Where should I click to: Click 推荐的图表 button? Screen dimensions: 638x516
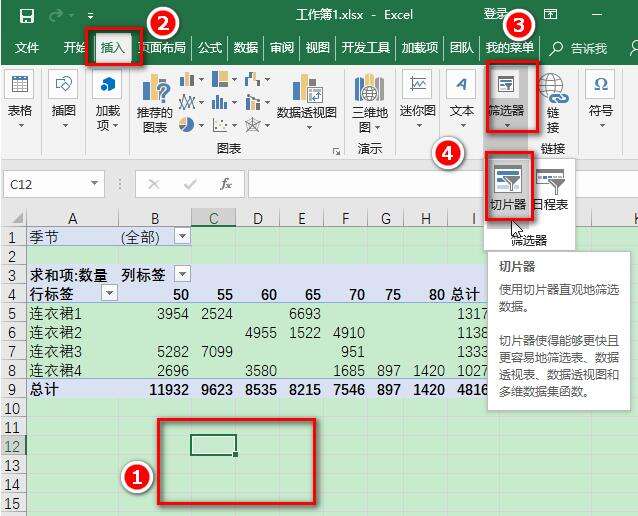(154, 104)
